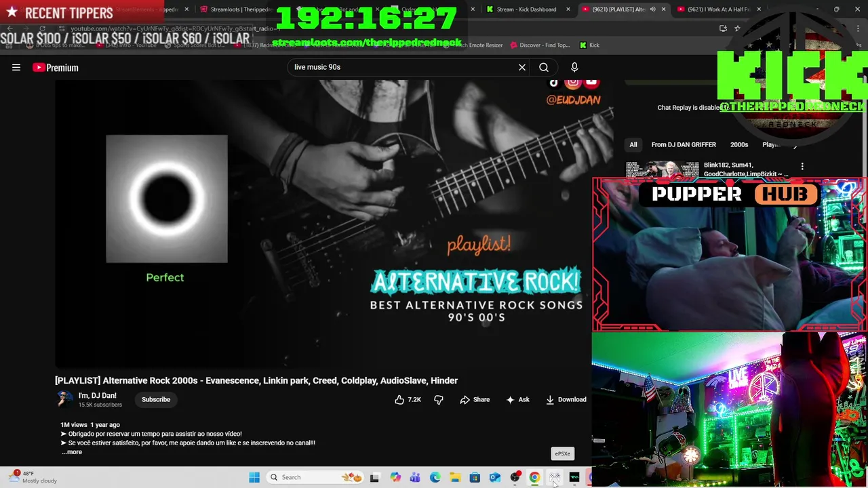The image size is (868, 488).
Task: Open the I'm, DJ Dan! channel avatar
Action: 64,399
